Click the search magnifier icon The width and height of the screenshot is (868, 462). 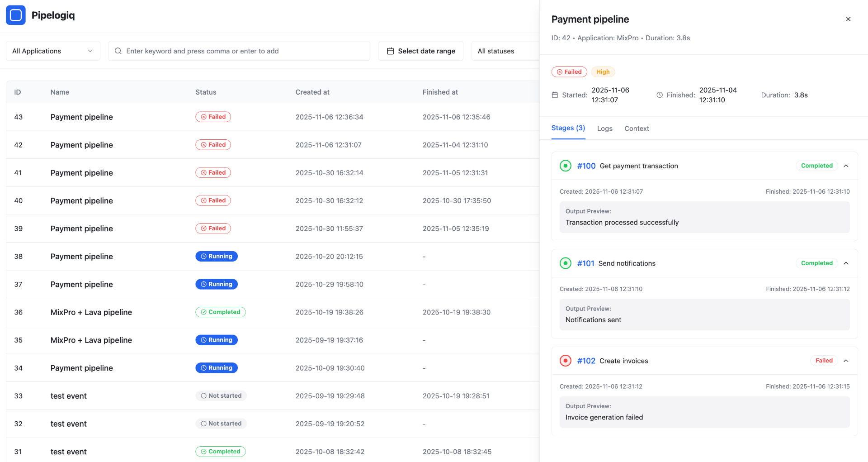(118, 51)
